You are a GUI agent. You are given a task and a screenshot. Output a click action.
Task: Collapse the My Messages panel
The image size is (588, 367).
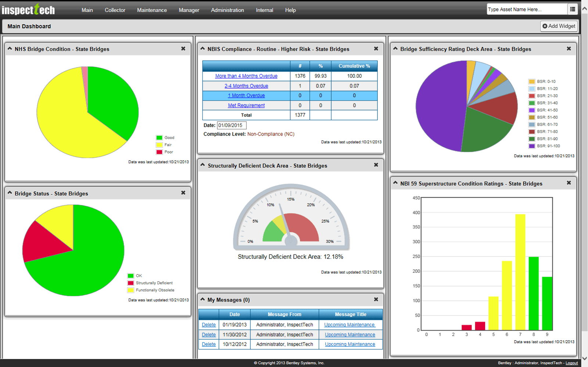(x=202, y=299)
